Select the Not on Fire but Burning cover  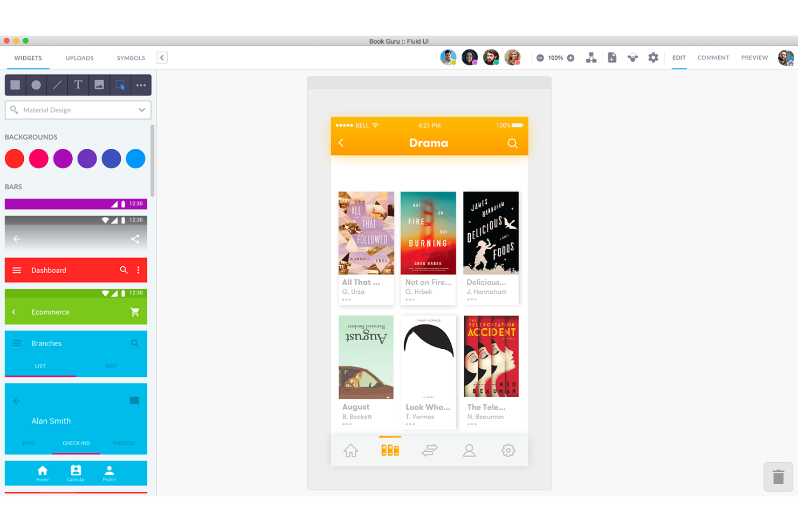click(428, 233)
